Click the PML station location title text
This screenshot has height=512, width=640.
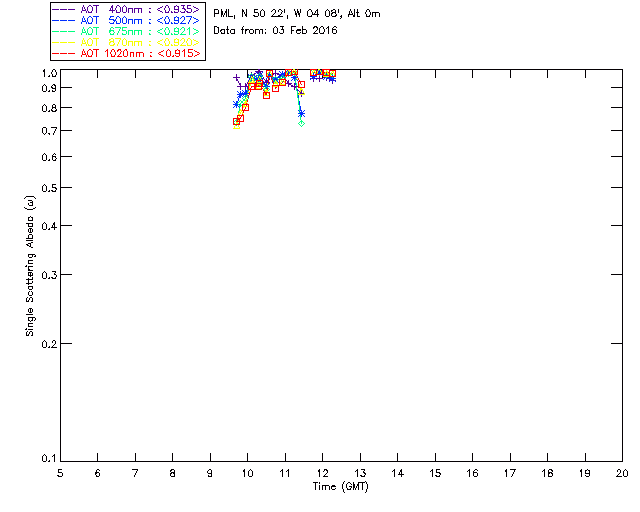[x=297, y=14]
